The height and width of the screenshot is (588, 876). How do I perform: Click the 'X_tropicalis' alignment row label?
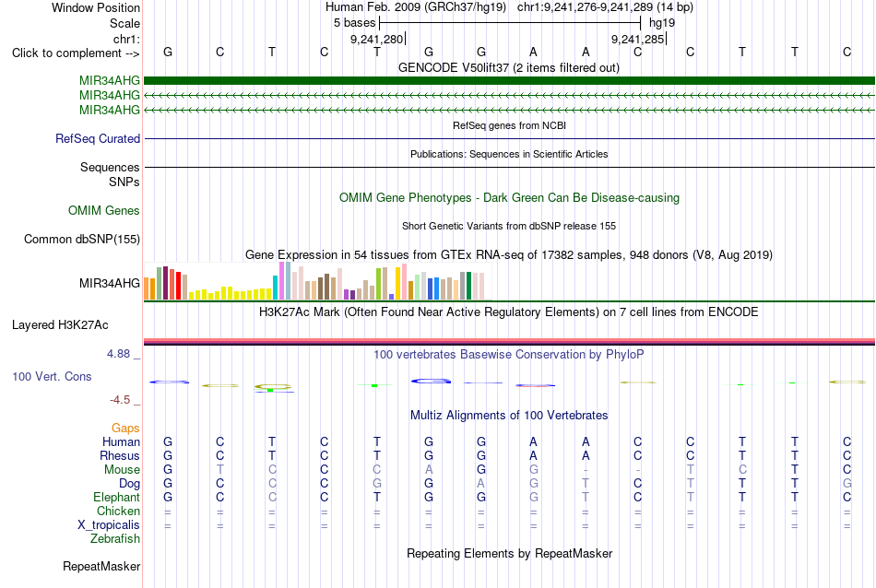(109, 525)
